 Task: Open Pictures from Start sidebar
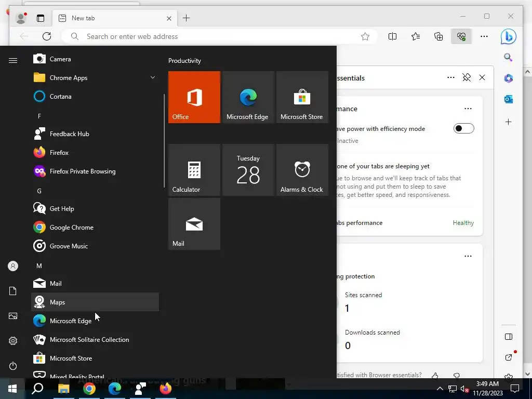point(13,316)
